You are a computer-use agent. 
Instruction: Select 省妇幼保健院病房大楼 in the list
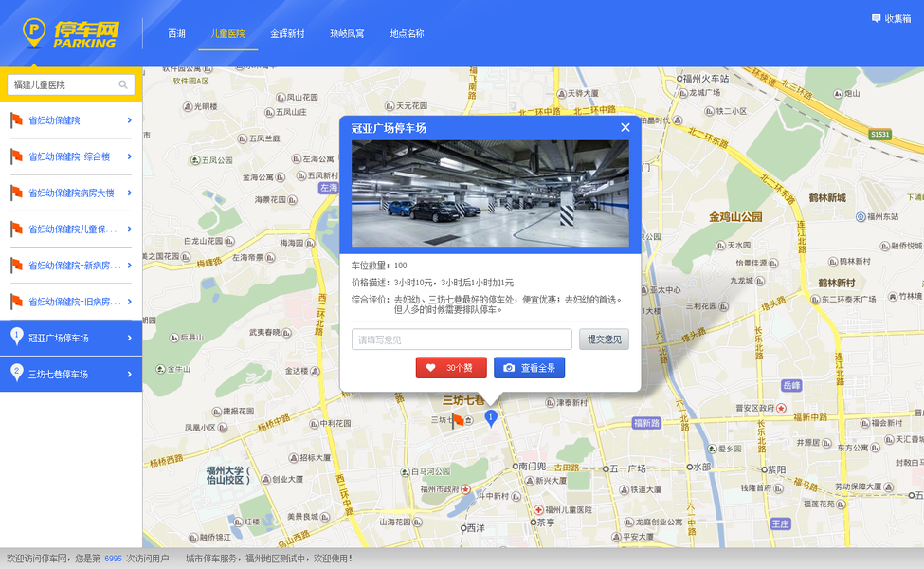(71, 193)
